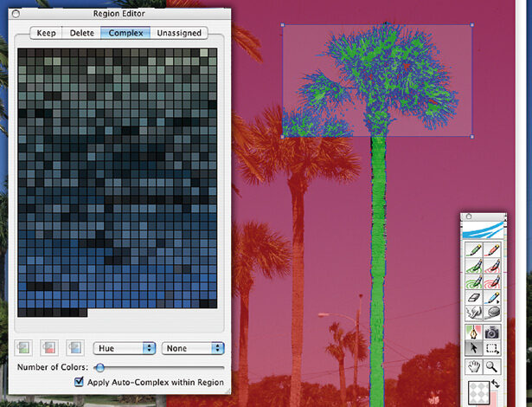Click the pink background swatch in toolbox
The height and width of the screenshot is (407, 532).
pos(494,399)
